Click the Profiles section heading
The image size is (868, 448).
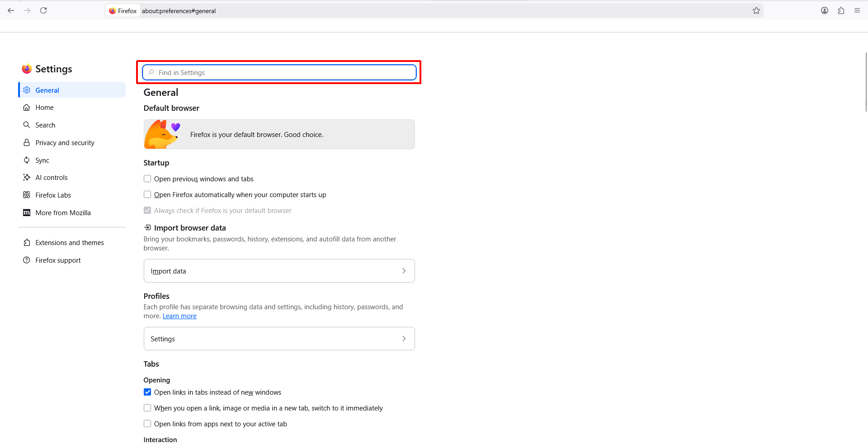click(156, 296)
